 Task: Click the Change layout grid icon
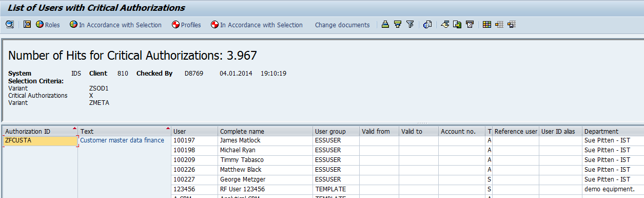click(x=487, y=25)
